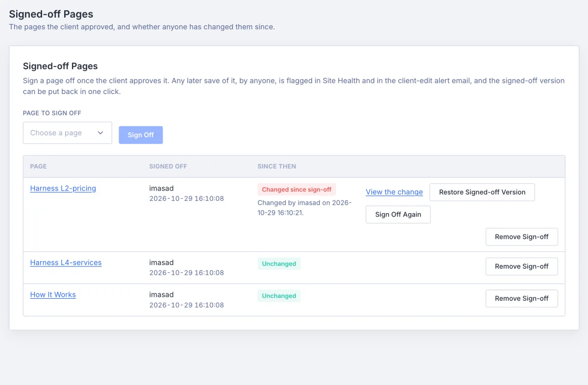Click the Signed-off Pages card heading
The image size is (588, 385).
click(60, 66)
